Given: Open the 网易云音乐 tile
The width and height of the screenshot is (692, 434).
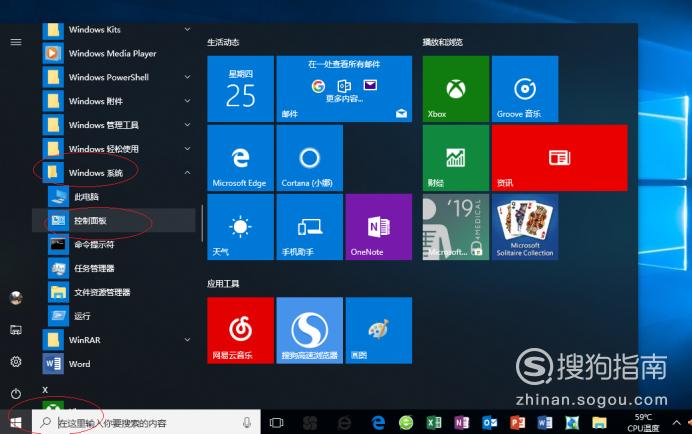Looking at the screenshot, I should [241, 330].
